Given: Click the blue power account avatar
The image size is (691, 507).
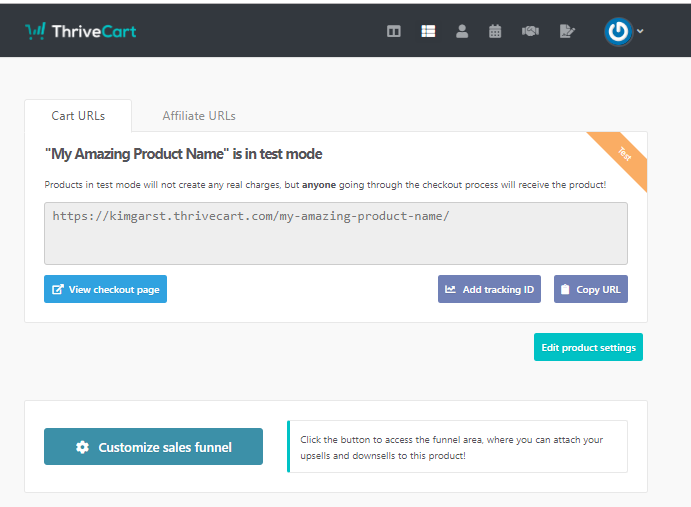Looking at the screenshot, I should [x=618, y=31].
